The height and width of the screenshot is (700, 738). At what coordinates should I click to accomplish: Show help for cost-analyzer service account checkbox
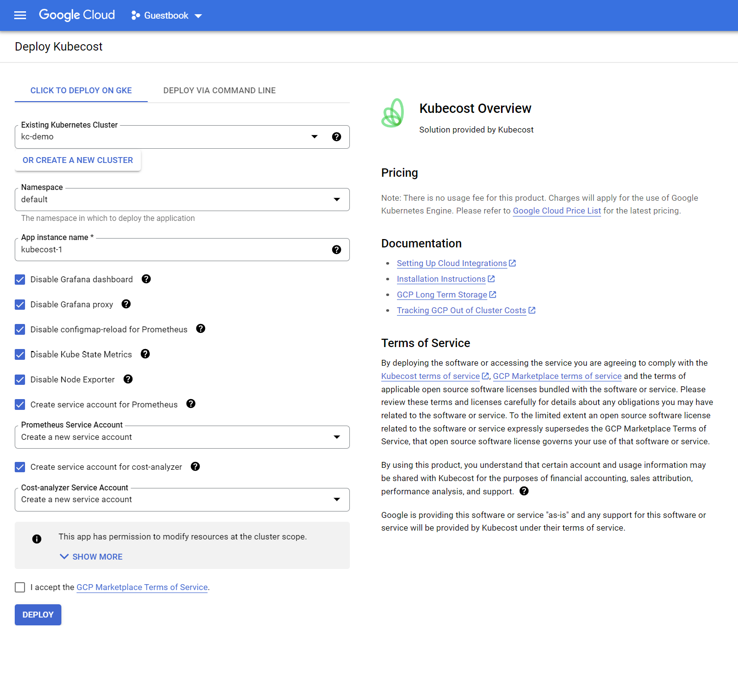(195, 466)
